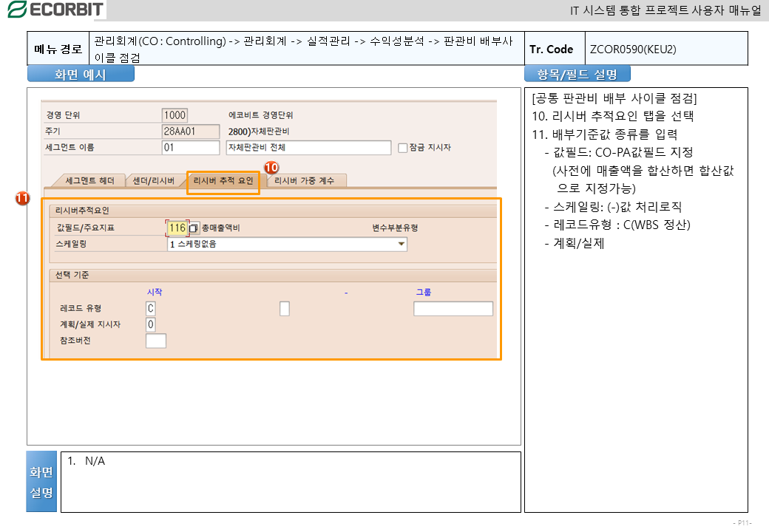Click the '항목/필드 설명' section header
Screen dimensions: 769x532
pyautogui.click(x=577, y=74)
